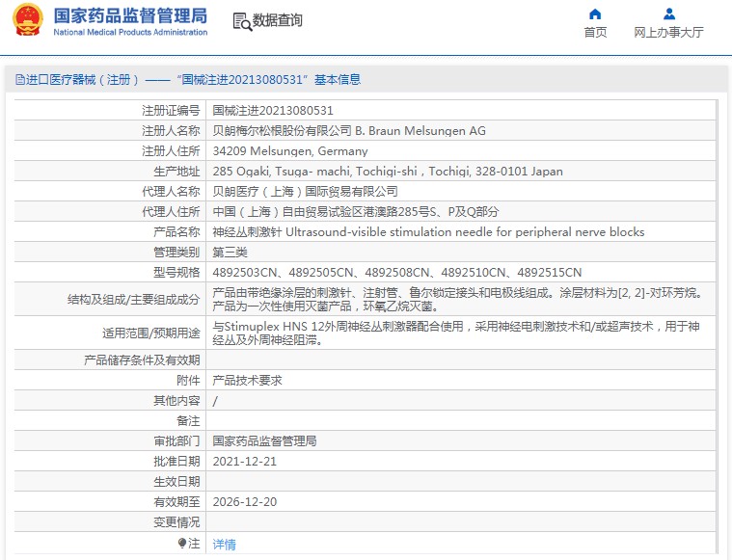Click the document icon before 进口医疗器械
732x560 pixels.
point(20,80)
